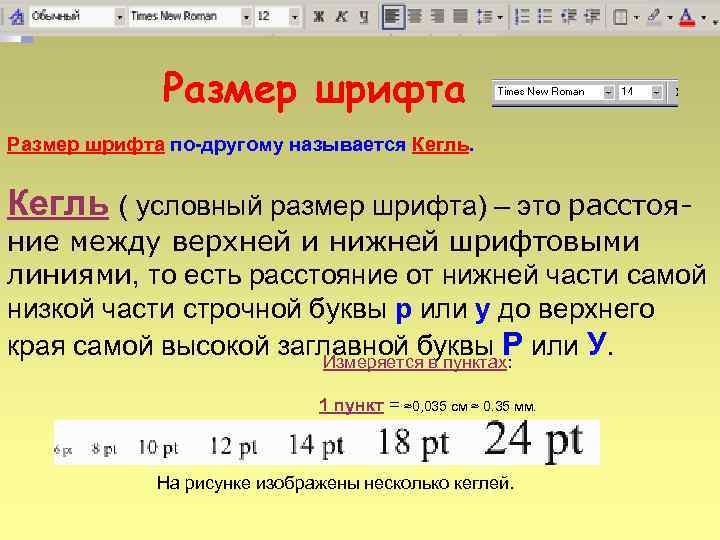Click the blue uppercase letter У
Viewport: 720px width, 540px height.
point(596,343)
